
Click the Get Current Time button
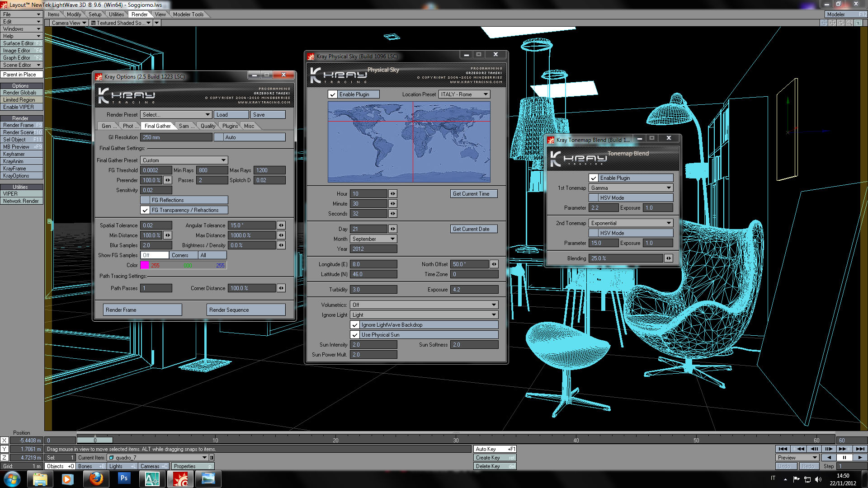tap(473, 194)
